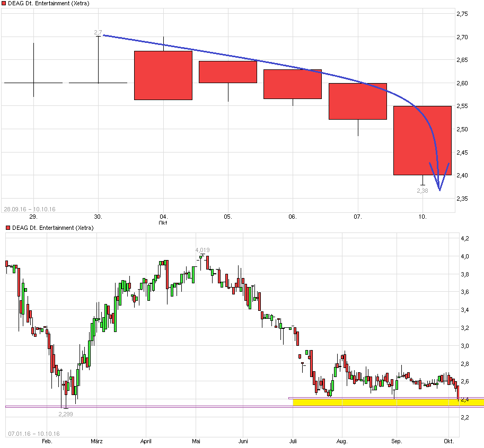Viewport: 484px width, 448px height.
Task: Click the red candle for 06.
Action: pos(293,84)
